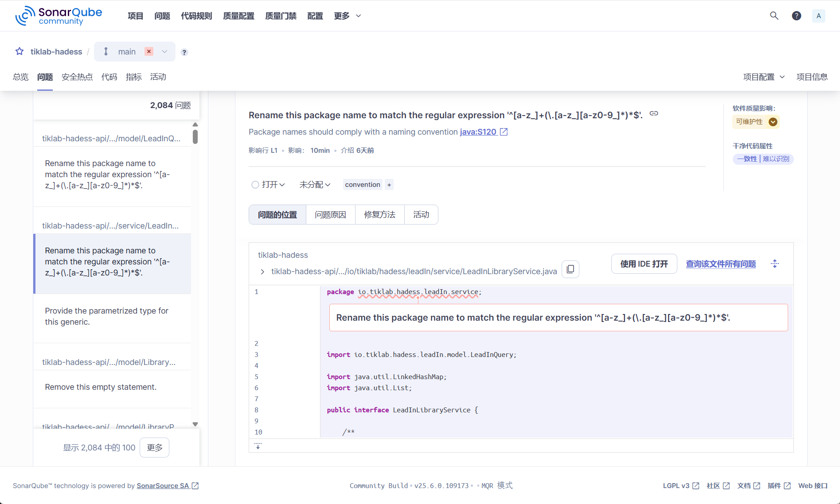The height and width of the screenshot is (504, 840).
Task: Copy the file path to clipboard
Action: point(570,269)
